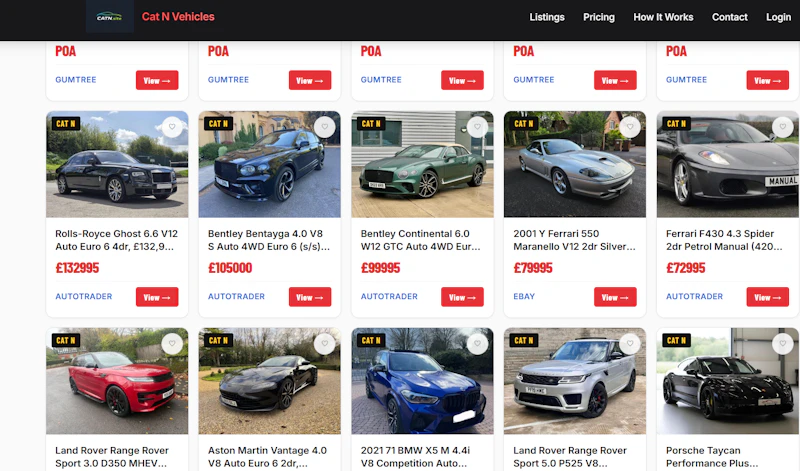Viewport: 800px width, 471px height.
Task: Click CAT N badge on BMW X5 M photo
Action: point(371,340)
